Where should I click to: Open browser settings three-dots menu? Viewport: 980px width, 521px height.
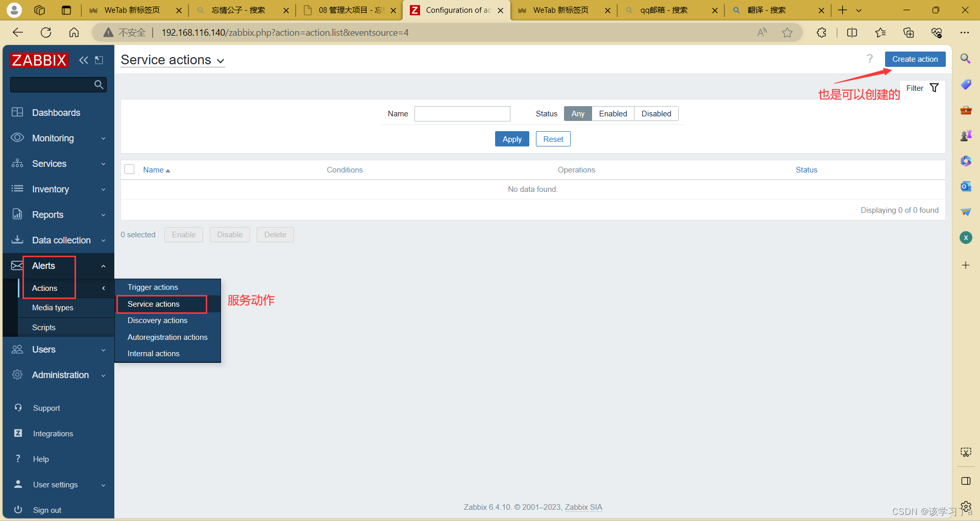(964, 33)
